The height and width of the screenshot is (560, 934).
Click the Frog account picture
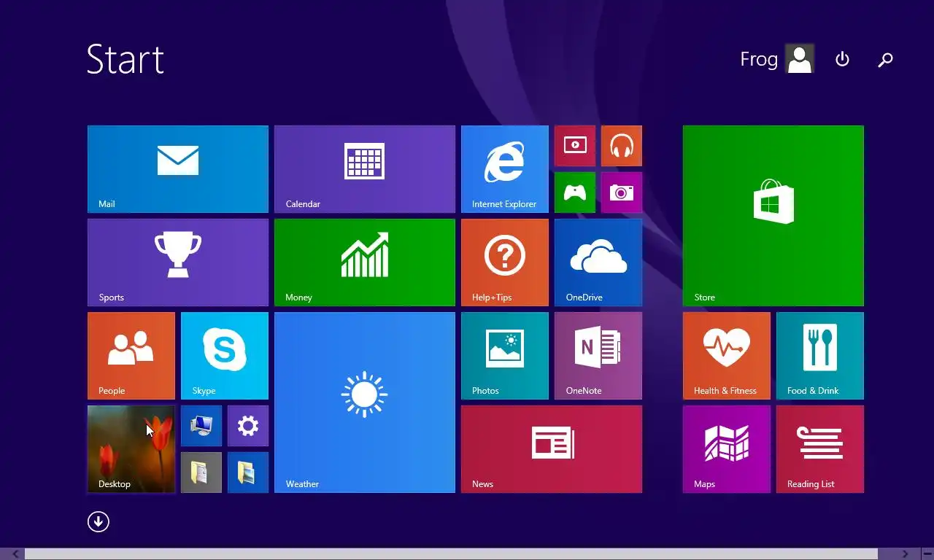[x=800, y=59]
